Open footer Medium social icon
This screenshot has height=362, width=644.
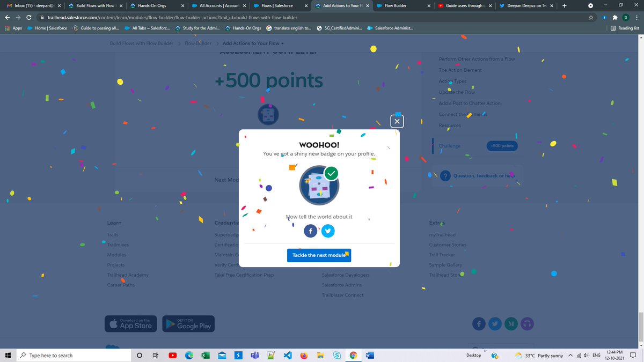click(511, 323)
